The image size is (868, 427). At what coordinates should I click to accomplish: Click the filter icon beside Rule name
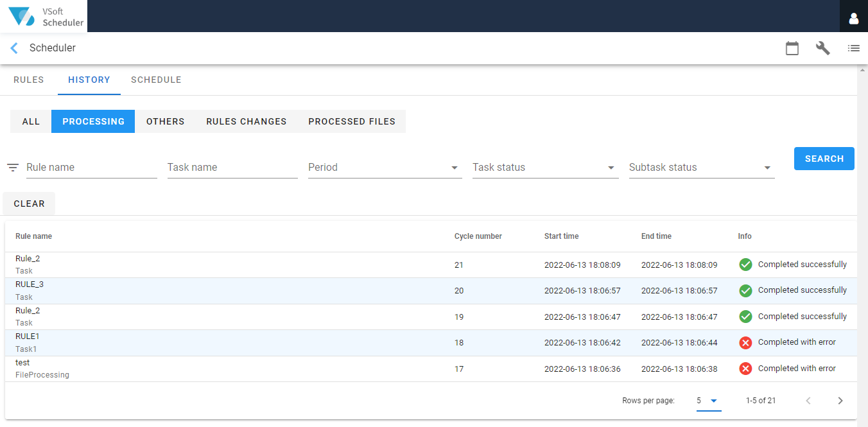click(13, 168)
